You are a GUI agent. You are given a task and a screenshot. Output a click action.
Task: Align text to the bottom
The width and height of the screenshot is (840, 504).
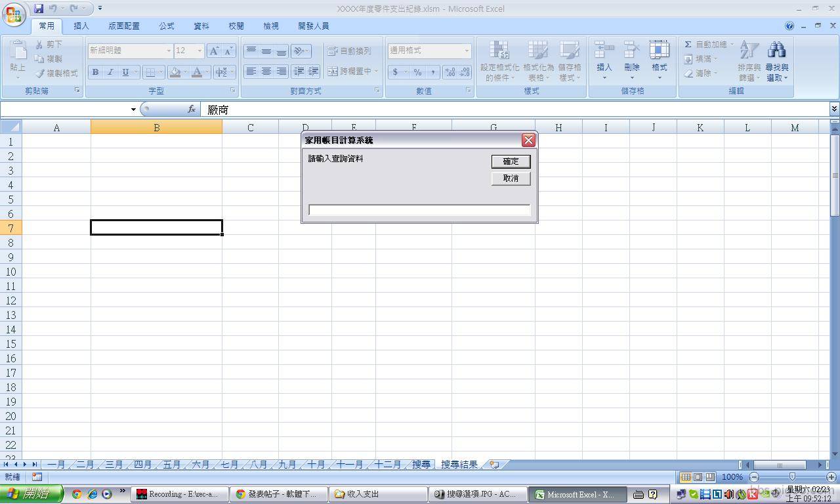click(x=281, y=51)
